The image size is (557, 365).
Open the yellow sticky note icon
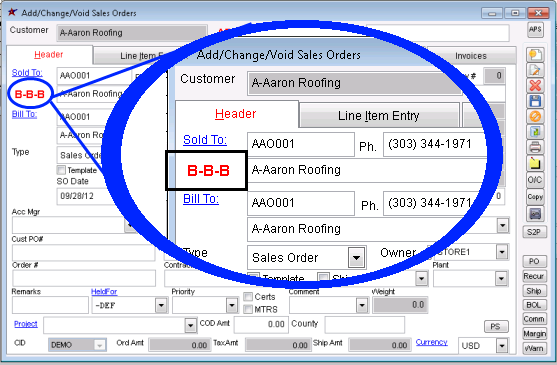535,163
